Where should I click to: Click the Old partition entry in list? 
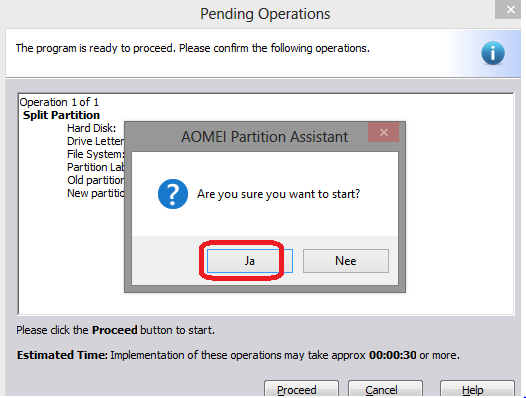[x=96, y=180]
